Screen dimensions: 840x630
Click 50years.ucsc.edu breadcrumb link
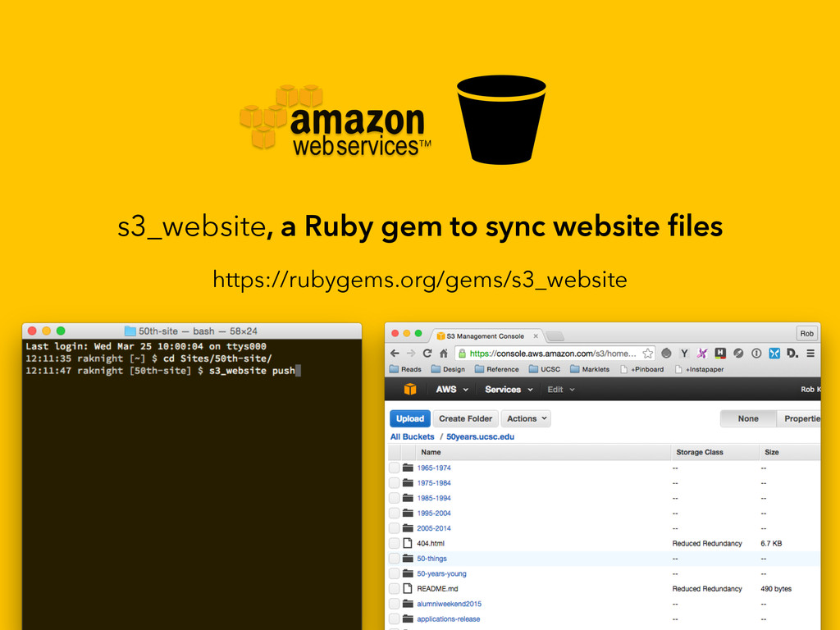pyautogui.click(x=480, y=436)
